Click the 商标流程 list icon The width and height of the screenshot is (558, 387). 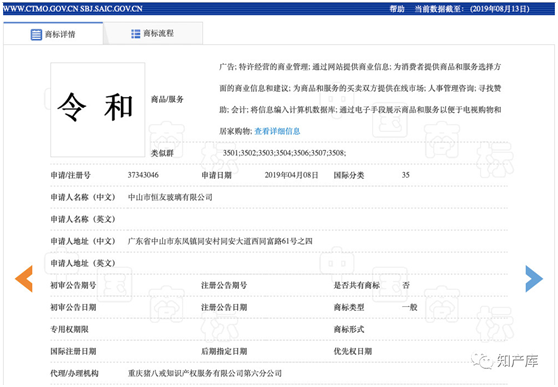pos(136,34)
